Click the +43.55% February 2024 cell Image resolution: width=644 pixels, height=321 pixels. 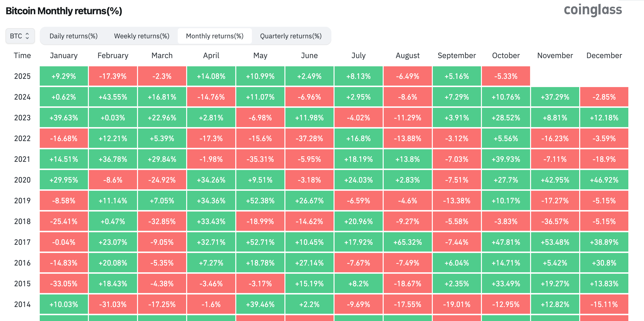[113, 97]
